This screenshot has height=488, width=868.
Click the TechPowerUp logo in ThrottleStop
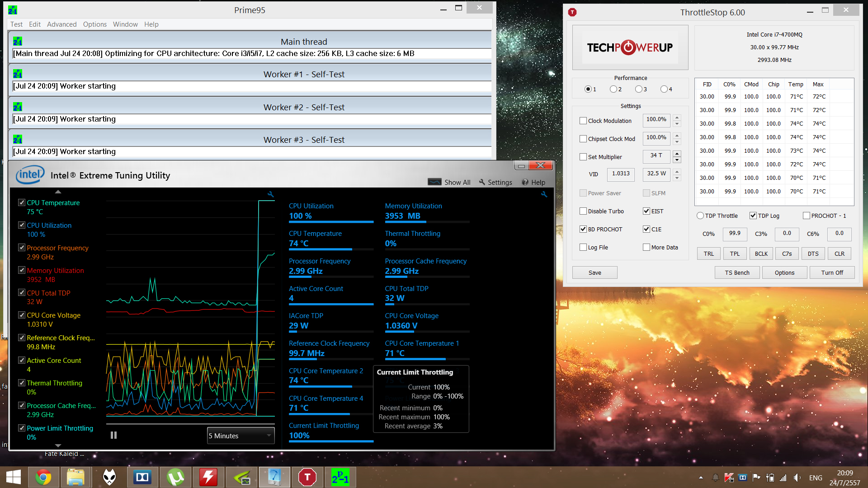(630, 47)
